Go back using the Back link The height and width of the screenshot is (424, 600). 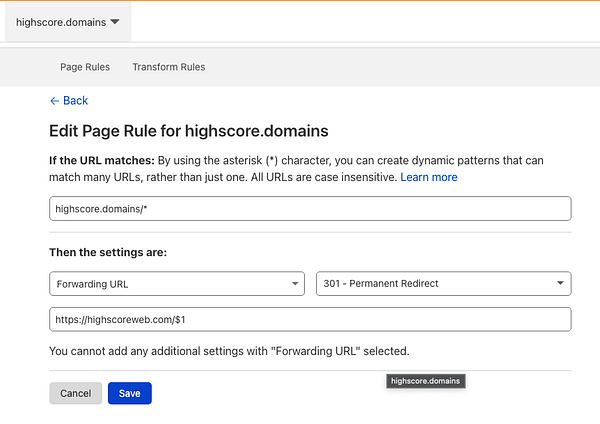pyautogui.click(x=75, y=100)
